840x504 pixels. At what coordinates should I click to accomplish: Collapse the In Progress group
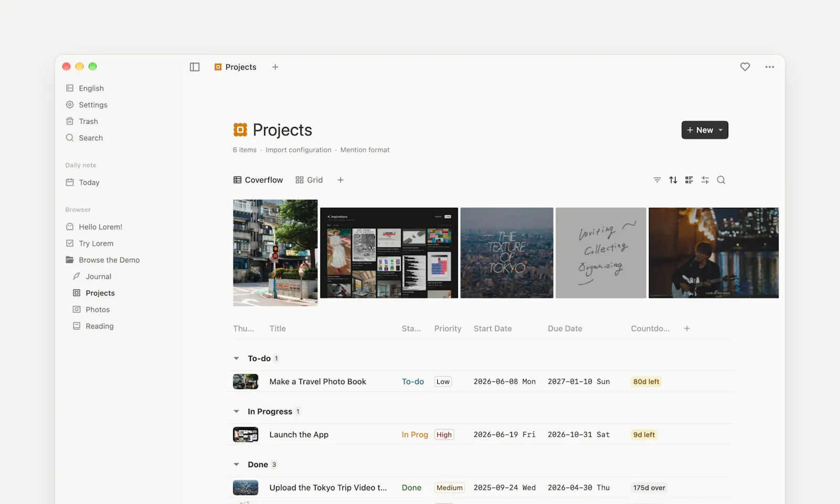point(236,412)
